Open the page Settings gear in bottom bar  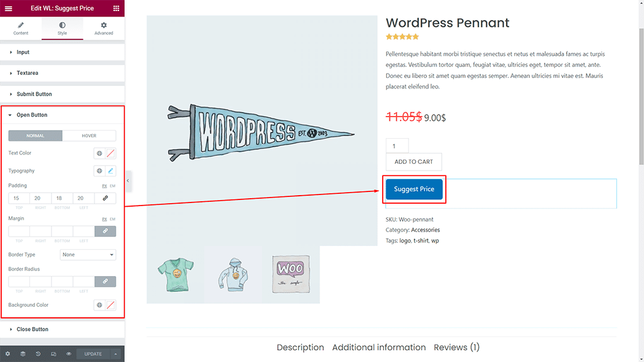coord(7,354)
